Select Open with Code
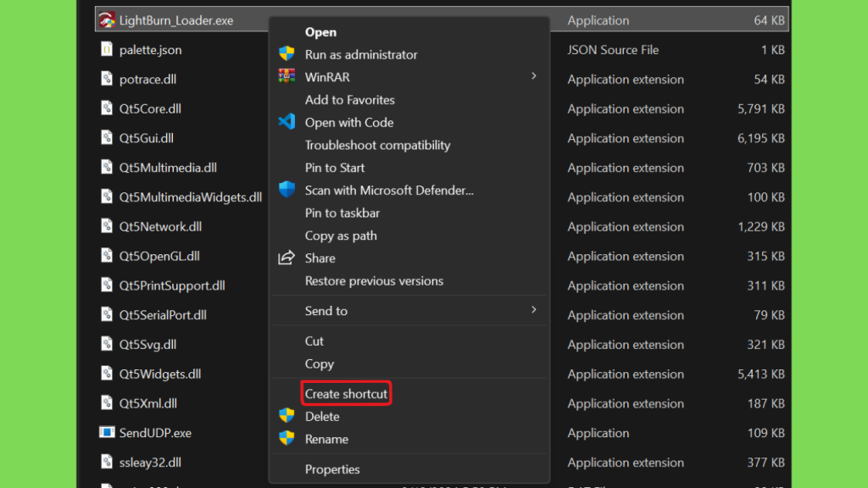This screenshot has width=868, height=488. point(349,123)
